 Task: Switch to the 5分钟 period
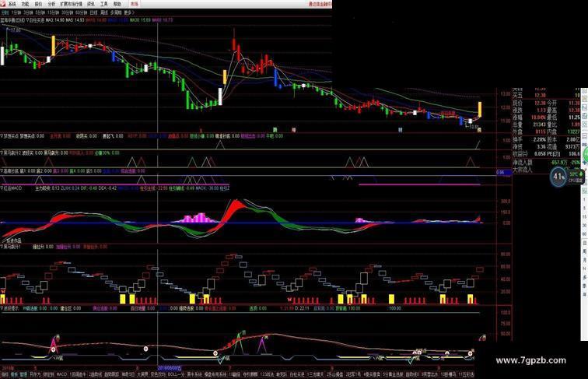(x=40, y=12)
